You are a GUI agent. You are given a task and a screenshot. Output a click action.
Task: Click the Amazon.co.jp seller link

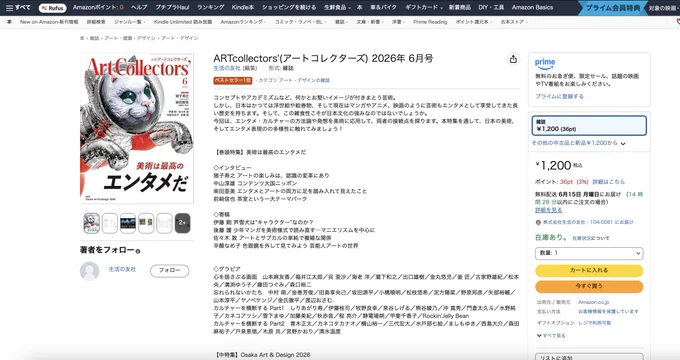pos(593,302)
